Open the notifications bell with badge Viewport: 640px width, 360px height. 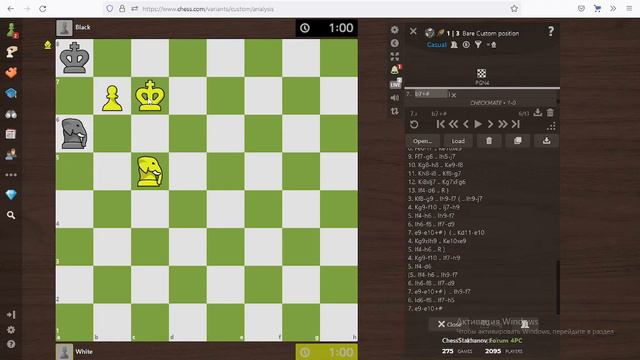coord(395,70)
